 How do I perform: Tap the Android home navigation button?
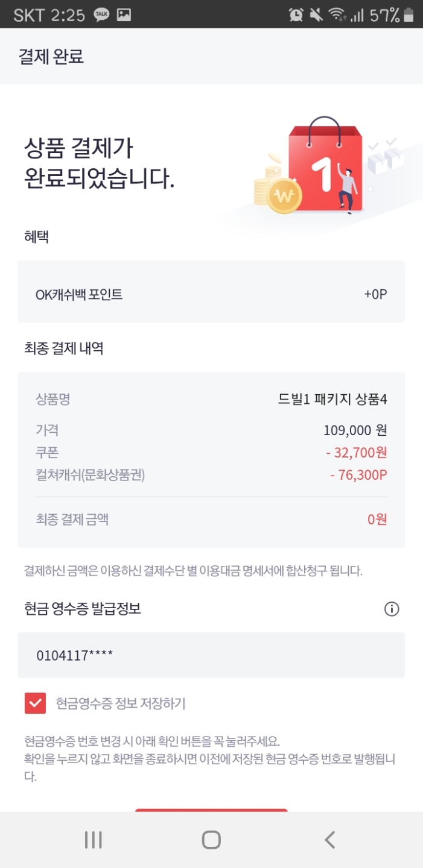[211, 840]
